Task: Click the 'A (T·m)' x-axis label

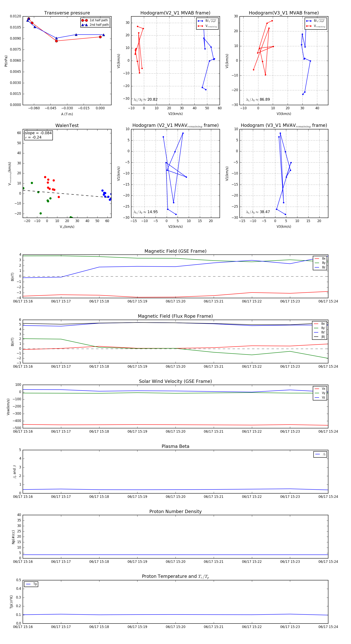Action: point(67,114)
